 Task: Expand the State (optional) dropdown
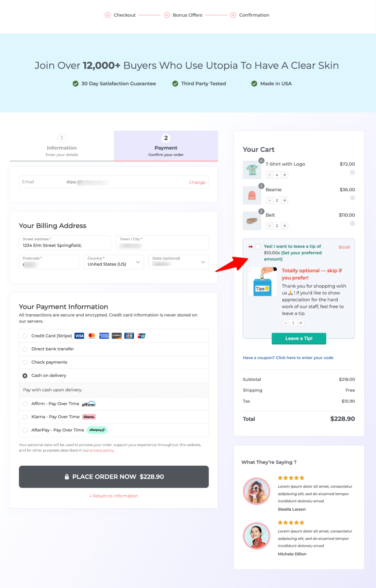point(178,262)
